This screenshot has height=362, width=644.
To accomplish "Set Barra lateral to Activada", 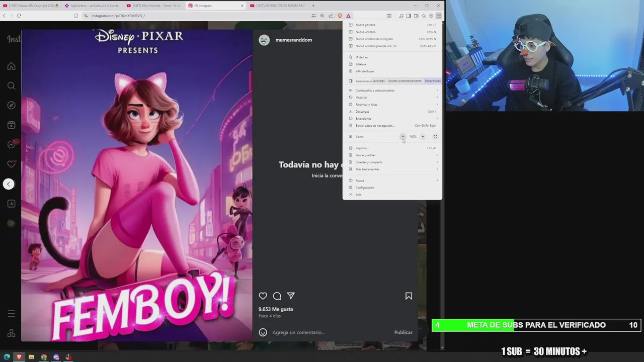I will click(x=379, y=81).
